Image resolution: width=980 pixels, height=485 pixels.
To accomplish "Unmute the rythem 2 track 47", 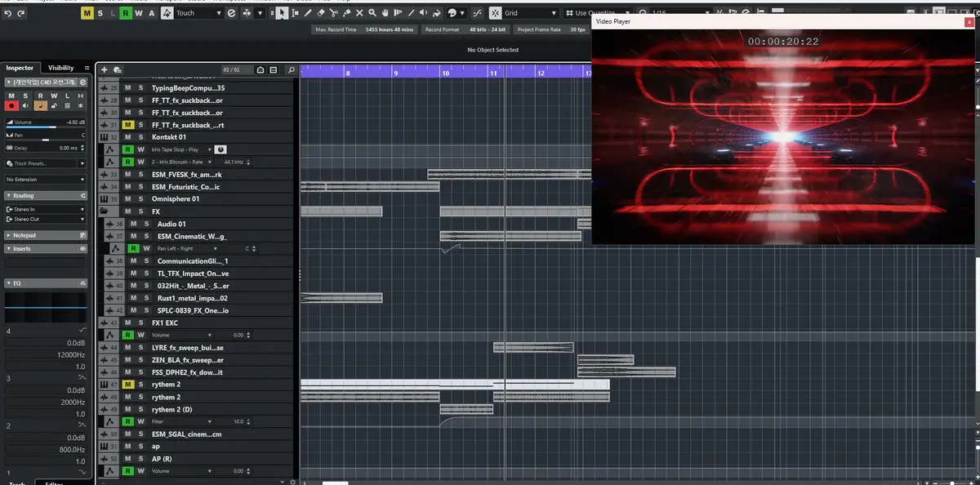I will point(127,385).
